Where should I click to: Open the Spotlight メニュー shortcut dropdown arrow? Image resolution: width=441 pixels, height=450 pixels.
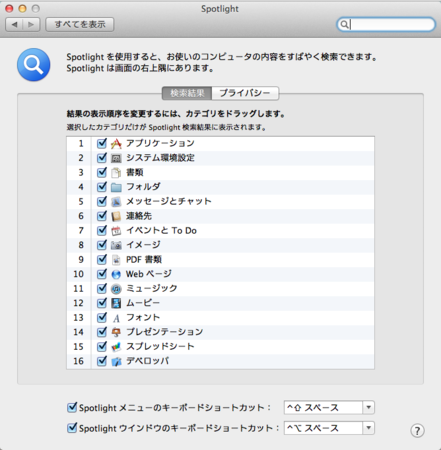click(368, 407)
